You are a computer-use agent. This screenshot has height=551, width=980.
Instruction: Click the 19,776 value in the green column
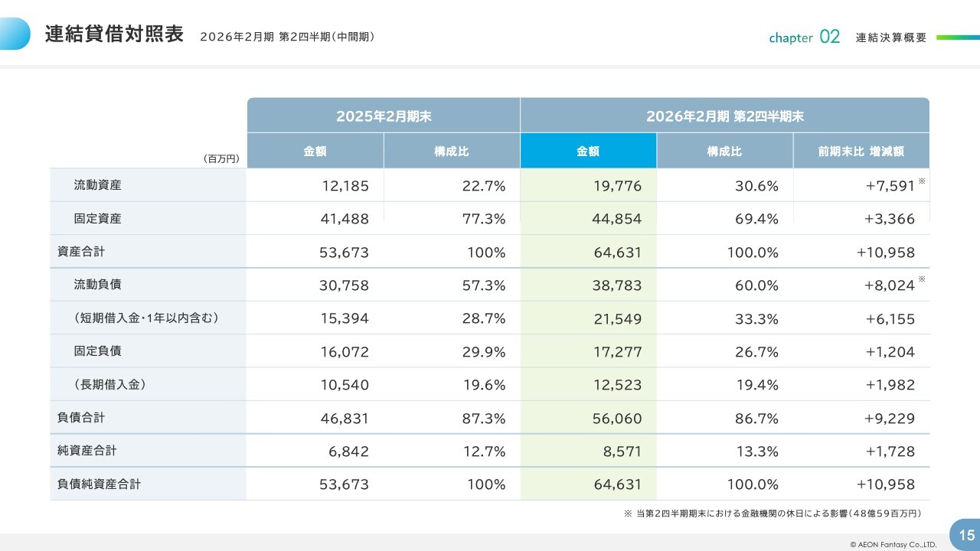617,186
